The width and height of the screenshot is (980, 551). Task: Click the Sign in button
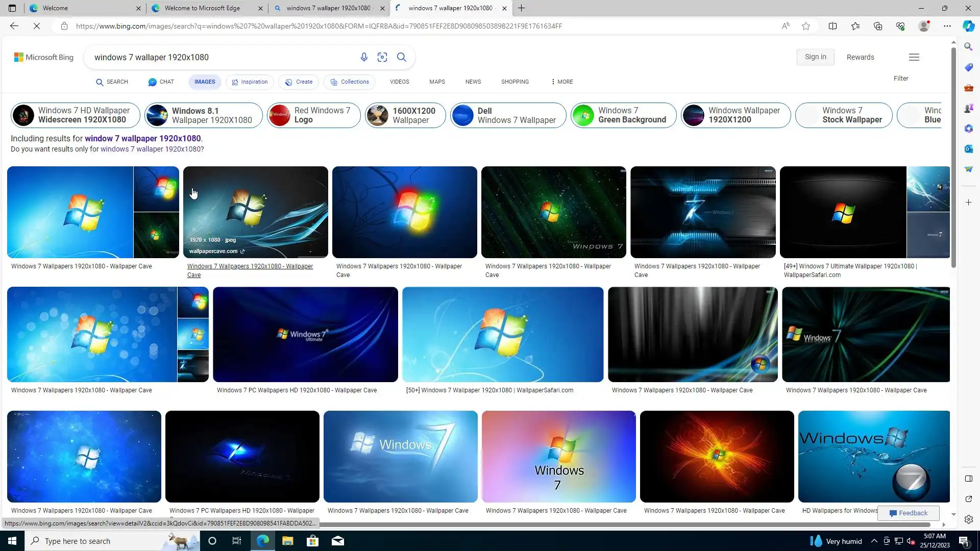(x=815, y=57)
